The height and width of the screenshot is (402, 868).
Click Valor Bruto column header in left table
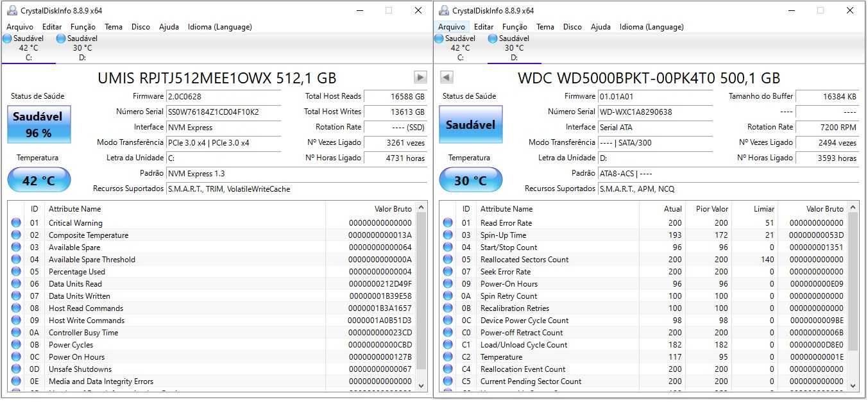click(x=370, y=209)
